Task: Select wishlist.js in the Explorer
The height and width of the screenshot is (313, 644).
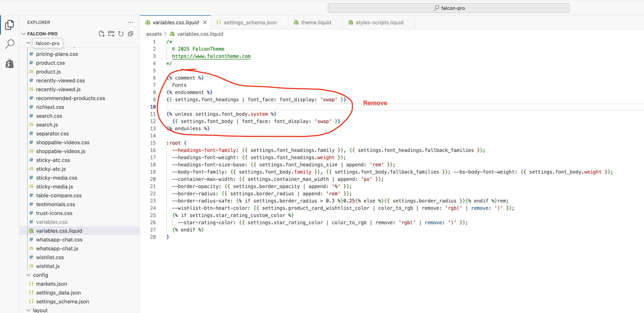Action: tap(48, 266)
